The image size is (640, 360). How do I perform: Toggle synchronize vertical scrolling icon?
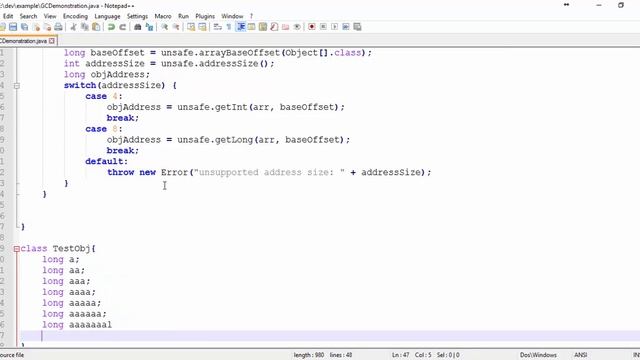click(x=191, y=27)
